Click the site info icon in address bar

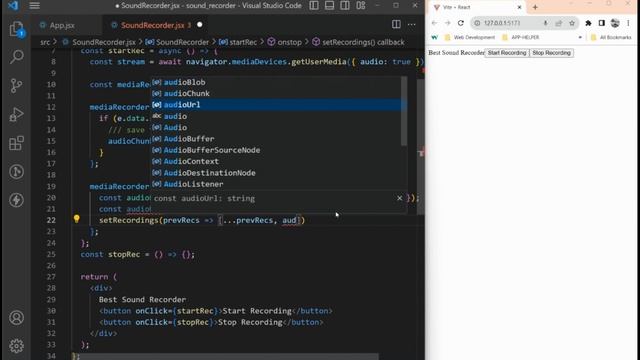477,23
